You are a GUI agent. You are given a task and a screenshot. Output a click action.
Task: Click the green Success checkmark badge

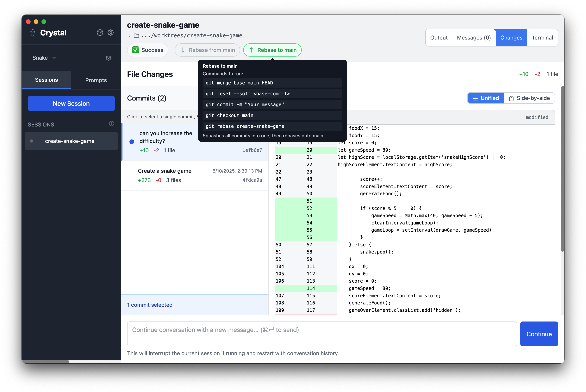(x=135, y=50)
